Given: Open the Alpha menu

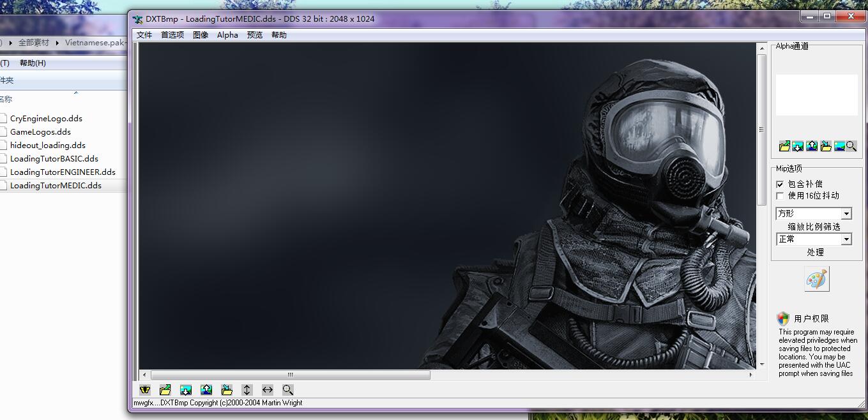Looking at the screenshot, I should tap(227, 35).
